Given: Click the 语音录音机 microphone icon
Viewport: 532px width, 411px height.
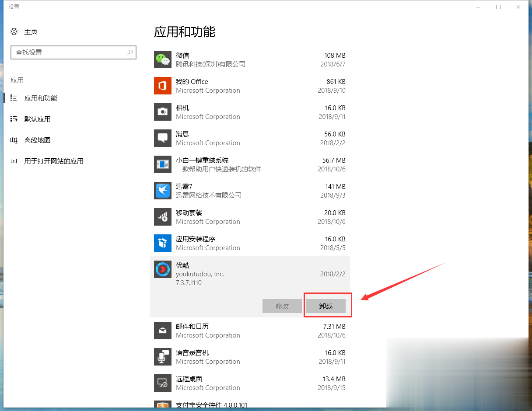Looking at the screenshot, I should pyautogui.click(x=163, y=357).
